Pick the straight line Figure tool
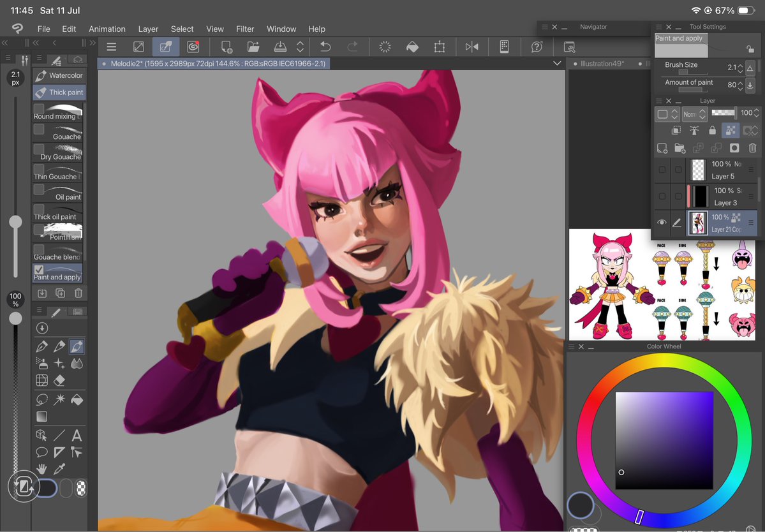Image resolution: width=765 pixels, height=532 pixels. [59, 436]
